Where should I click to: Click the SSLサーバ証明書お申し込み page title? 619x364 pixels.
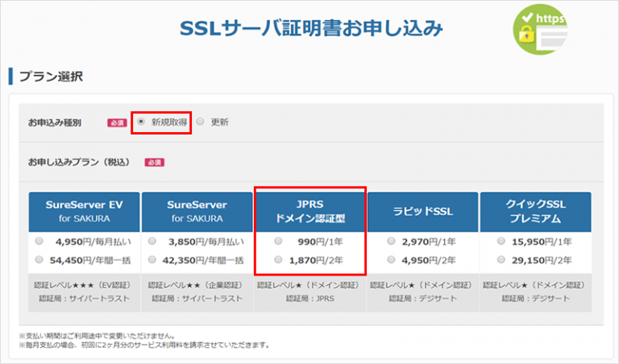click(x=310, y=30)
